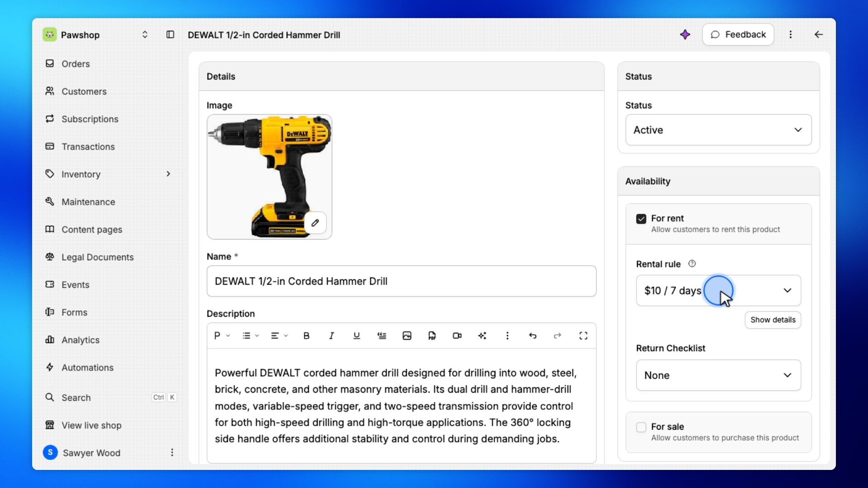This screenshot has width=868, height=488.
Task: Switch shop using the Pawshop selector arrows
Action: (145, 35)
